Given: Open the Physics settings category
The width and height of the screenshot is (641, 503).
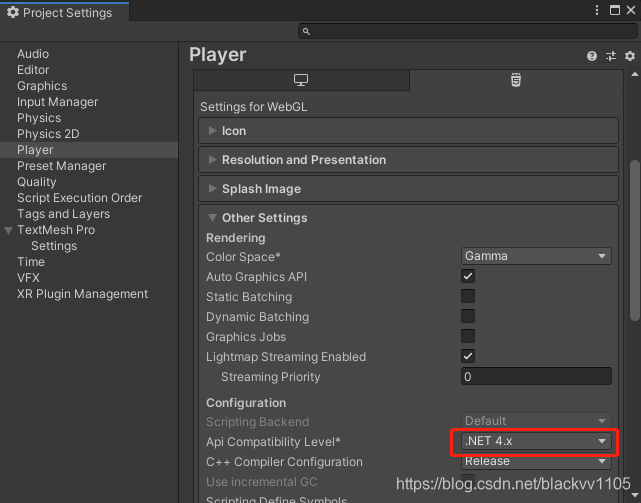Looking at the screenshot, I should point(39,118).
